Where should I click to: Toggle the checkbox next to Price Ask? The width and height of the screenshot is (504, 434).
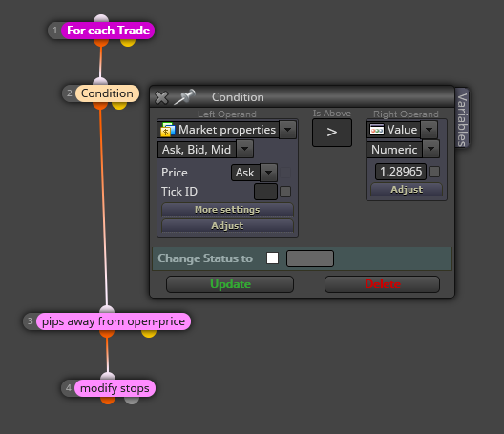click(x=285, y=173)
